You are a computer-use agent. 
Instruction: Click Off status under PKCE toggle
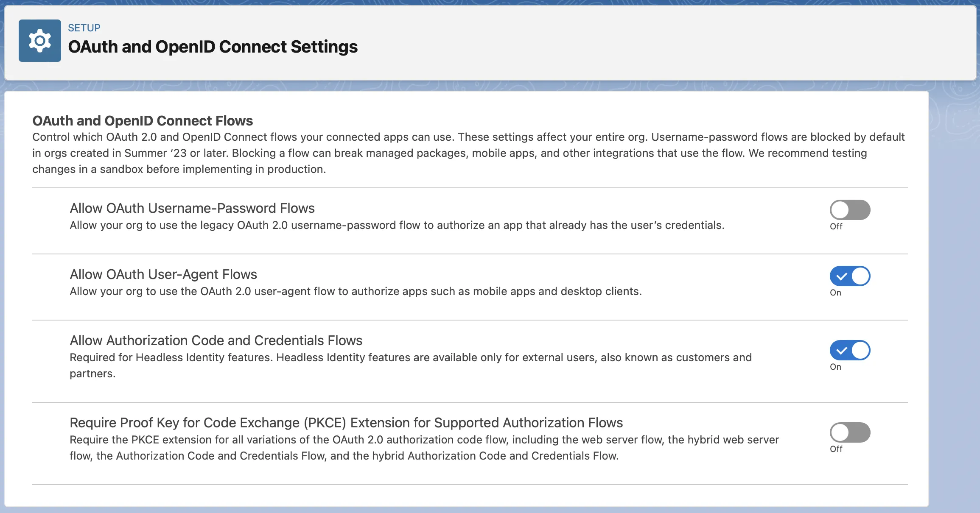coord(836,449)
